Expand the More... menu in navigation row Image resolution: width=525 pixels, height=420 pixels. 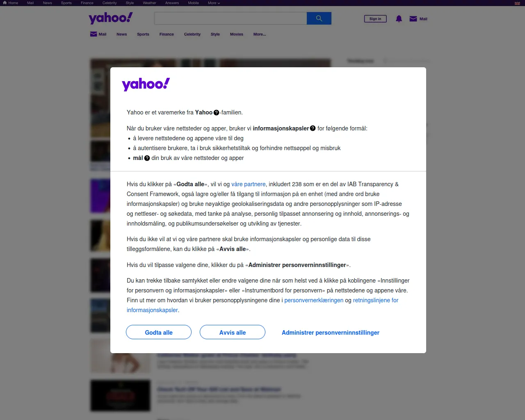coord(260,34)
